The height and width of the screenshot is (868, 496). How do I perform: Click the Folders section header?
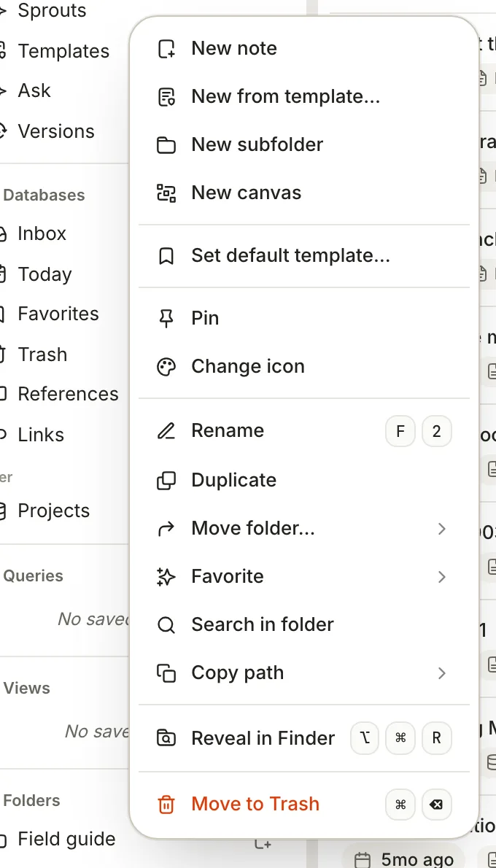pyautogui.click(x=31, y=801)
